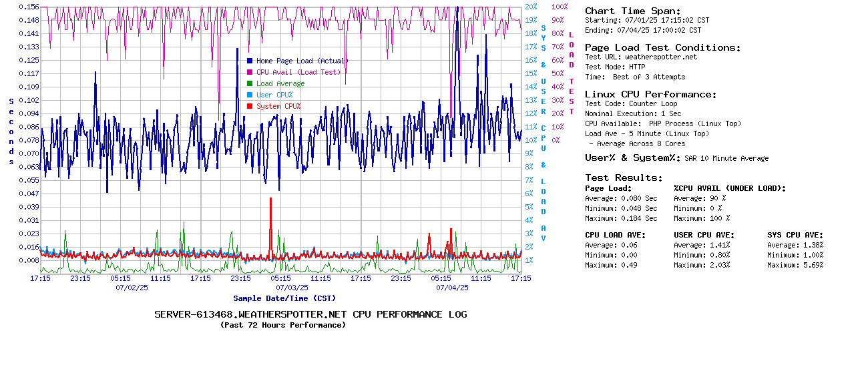Click the light blue User CPU% legend swatch

click(x=250, y=95)
